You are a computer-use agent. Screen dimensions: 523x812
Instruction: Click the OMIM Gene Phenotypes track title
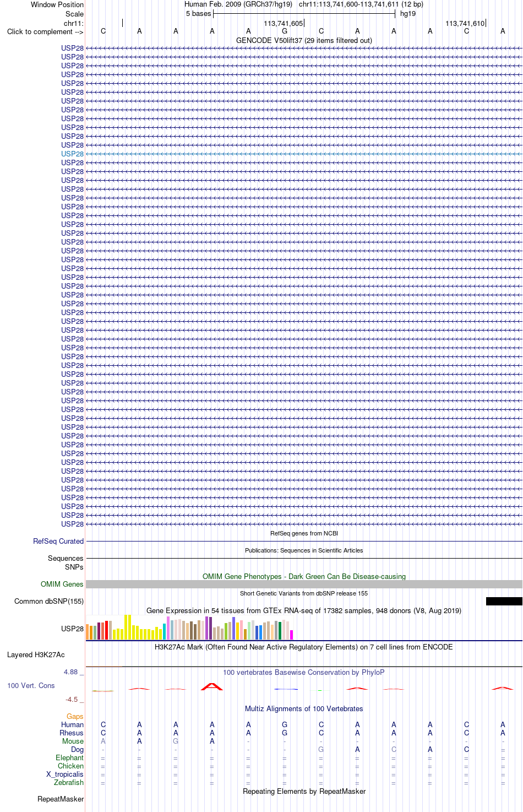pos(304,576)
